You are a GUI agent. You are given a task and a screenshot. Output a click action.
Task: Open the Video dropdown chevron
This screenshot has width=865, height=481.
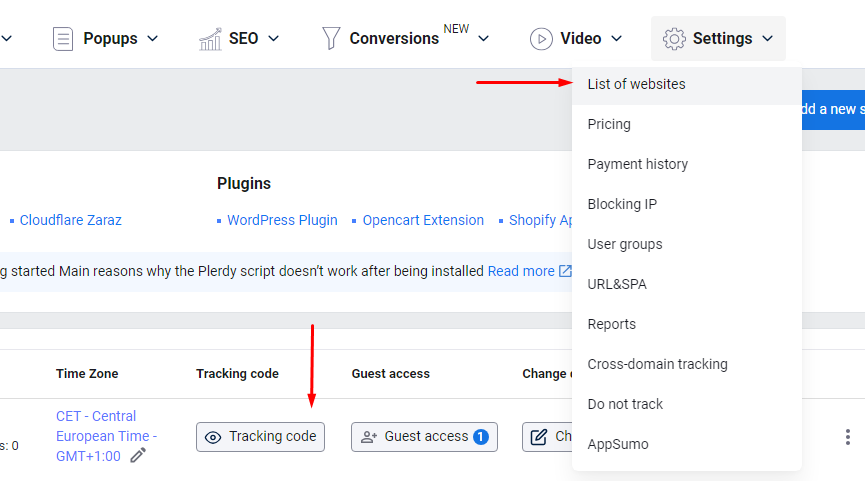[616, 39]
